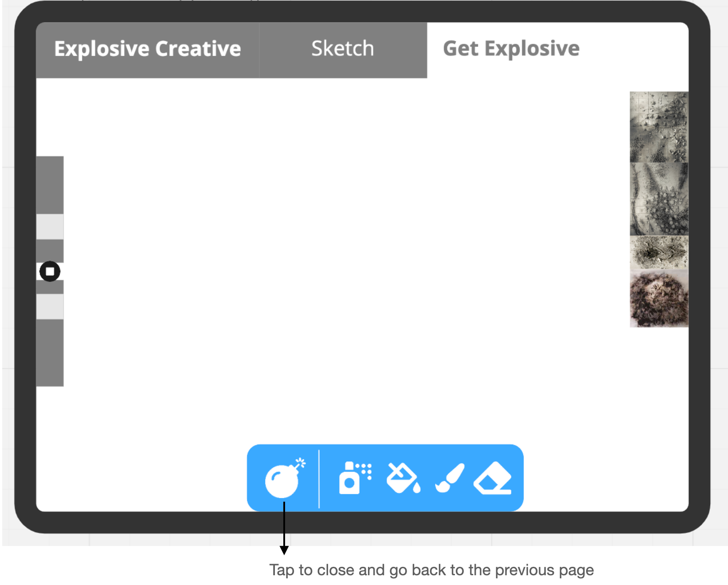Select the paintbrush tool
The image size is (728, 585).
(450, 478)
